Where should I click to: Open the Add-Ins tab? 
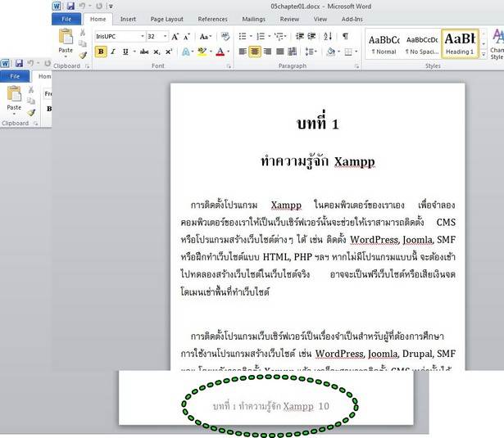point(352,20)
